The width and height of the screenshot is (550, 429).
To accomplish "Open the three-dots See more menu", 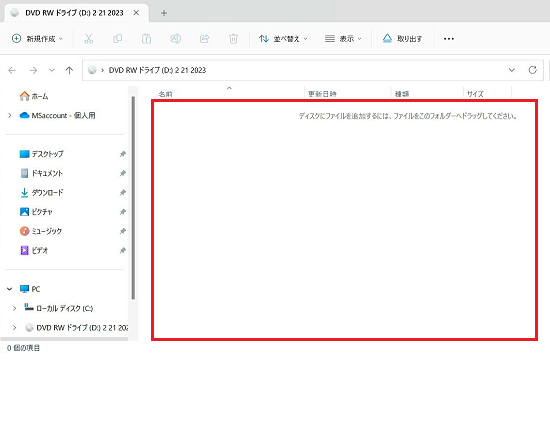I will point(449,39).
